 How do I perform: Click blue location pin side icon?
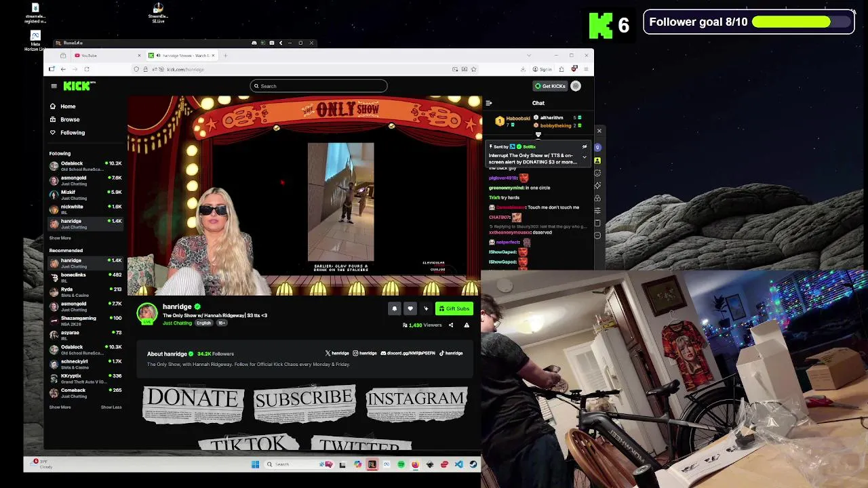point(597,147)
